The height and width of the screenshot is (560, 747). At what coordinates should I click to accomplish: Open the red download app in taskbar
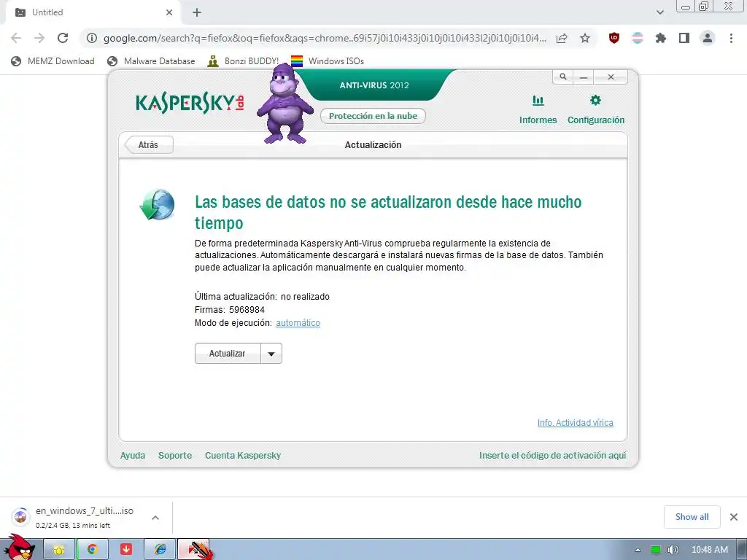[126, 550]
